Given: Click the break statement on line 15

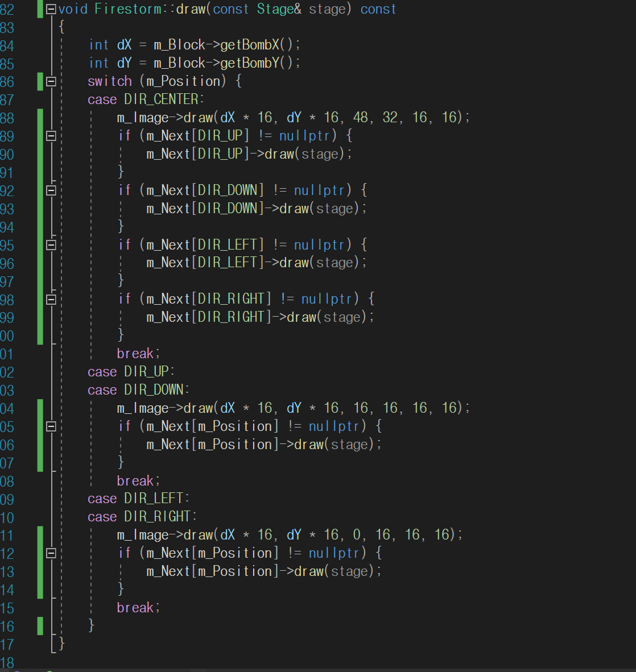Looking at the screenshot, I should click(138, 608).
